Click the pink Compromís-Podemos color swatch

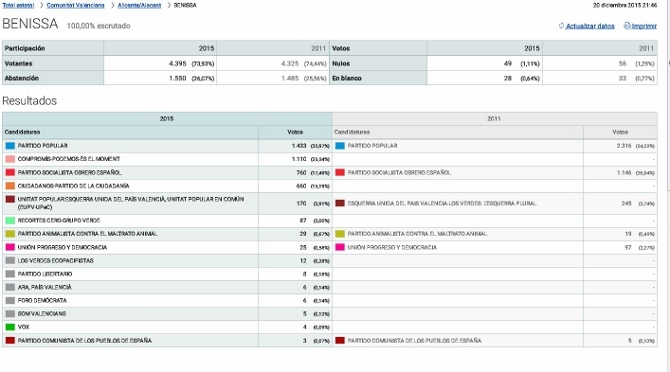[x=10, y=159]
